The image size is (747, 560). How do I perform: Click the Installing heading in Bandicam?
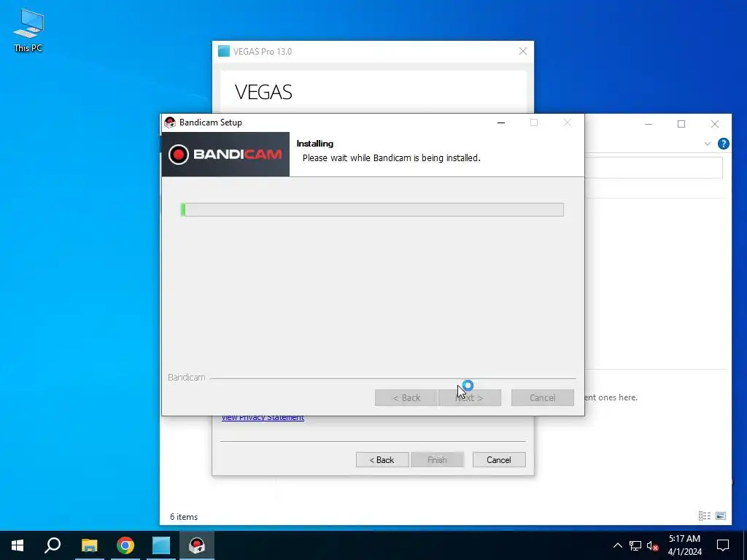pos(315,144)
